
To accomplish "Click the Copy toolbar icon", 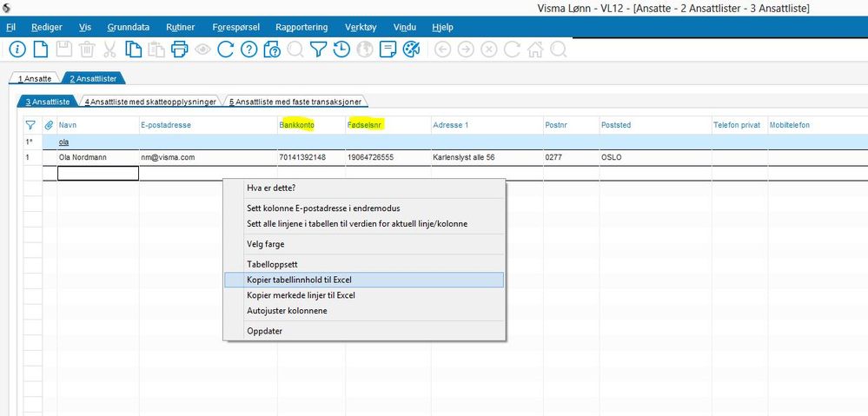I will pos(133,50).
